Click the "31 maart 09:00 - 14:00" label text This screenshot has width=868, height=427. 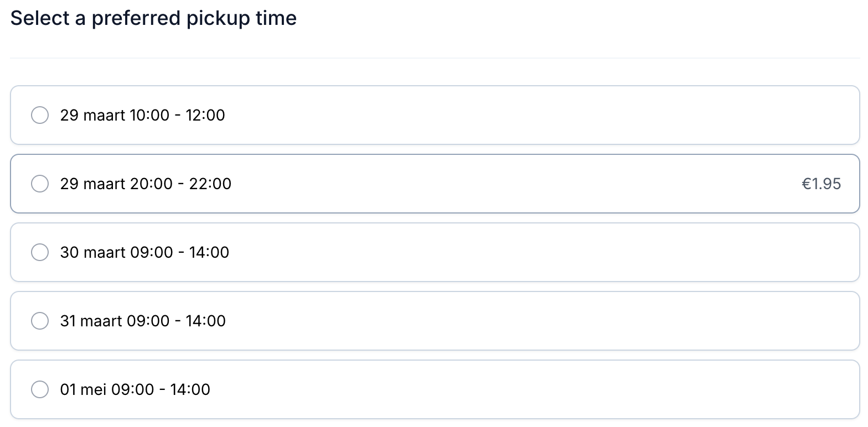[x=143, y=321]
